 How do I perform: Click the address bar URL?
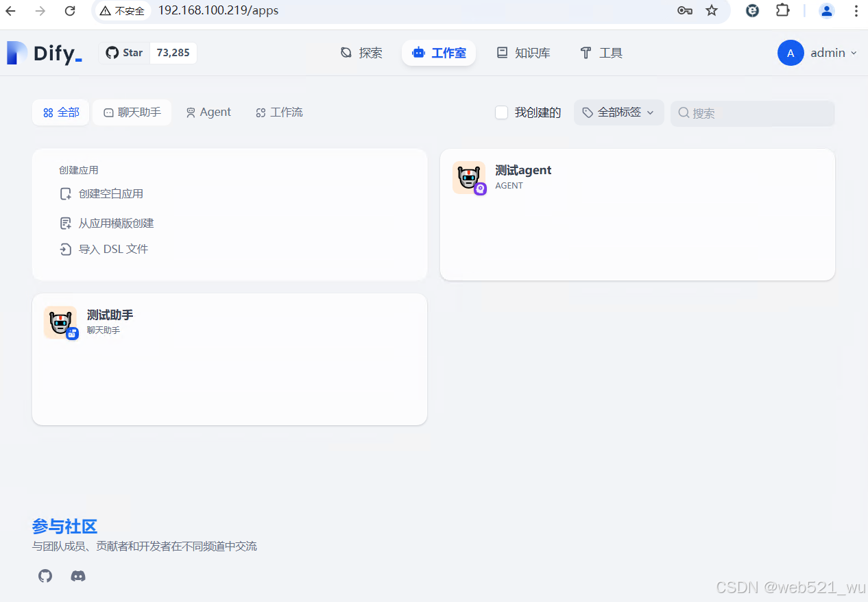click(x=218, y=11)
